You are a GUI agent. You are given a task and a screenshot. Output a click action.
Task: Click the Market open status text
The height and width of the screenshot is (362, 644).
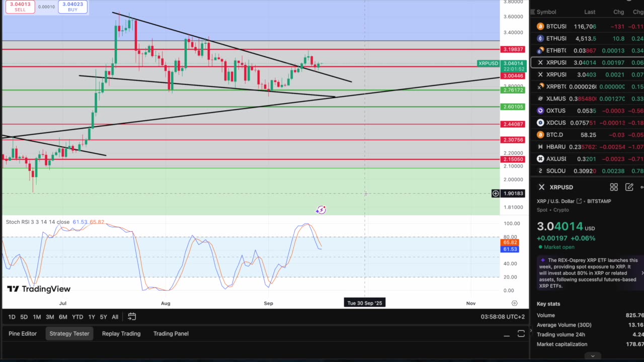560,247
